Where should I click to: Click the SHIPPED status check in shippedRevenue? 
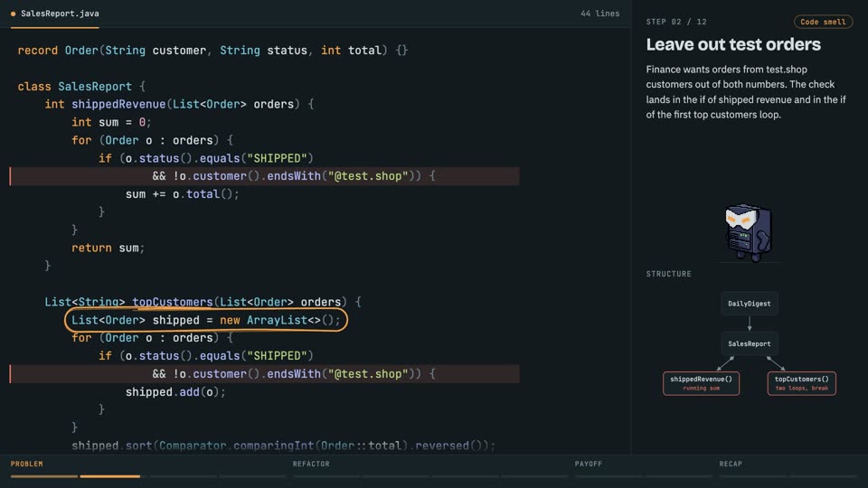pyautogui.click(x=206, y=158)
